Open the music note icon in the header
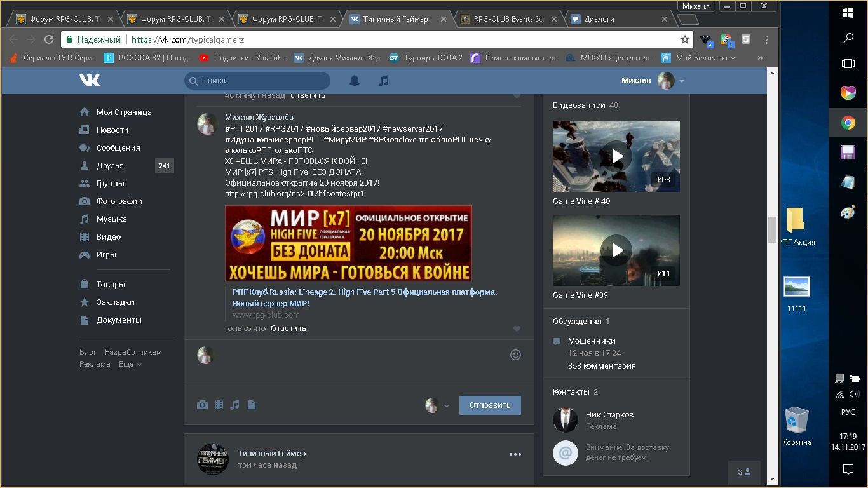Image resolution: width=868 pixels, height=488 pixels. coord(383,81)
